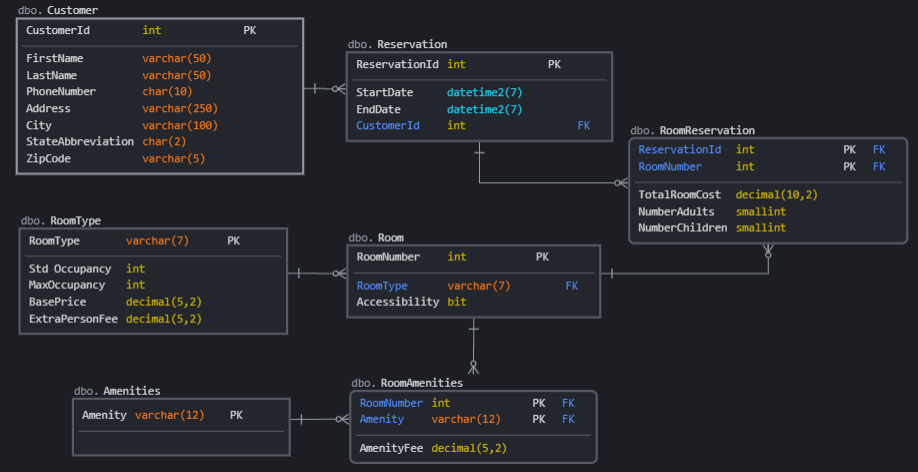Screen dimensions: 918x472
Task: Select the dbo.Room table title
Action: pos(376,238)
